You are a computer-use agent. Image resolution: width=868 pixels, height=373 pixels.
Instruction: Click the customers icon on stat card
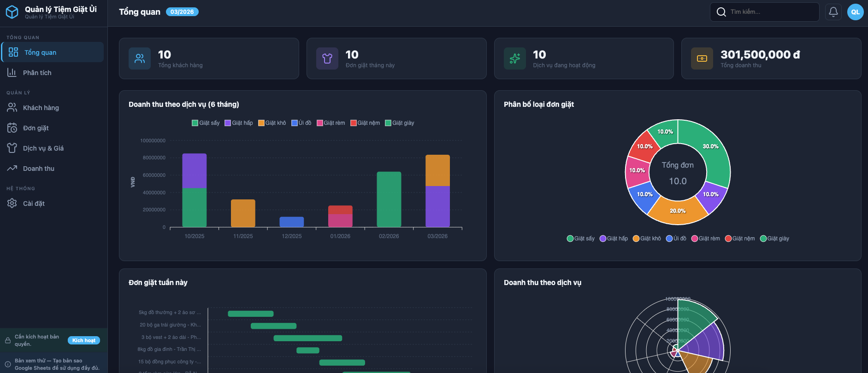[140, 58]
